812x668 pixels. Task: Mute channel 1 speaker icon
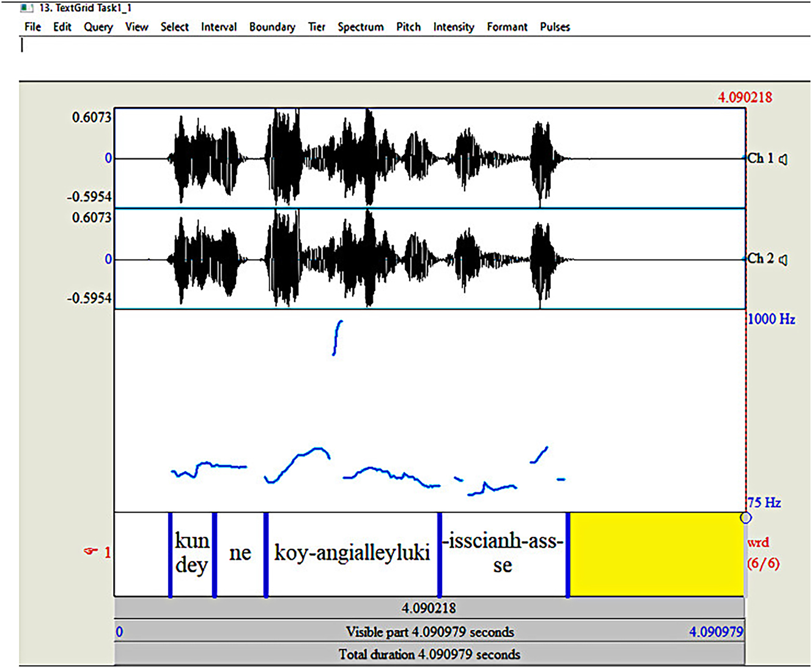tap(783, 158)
